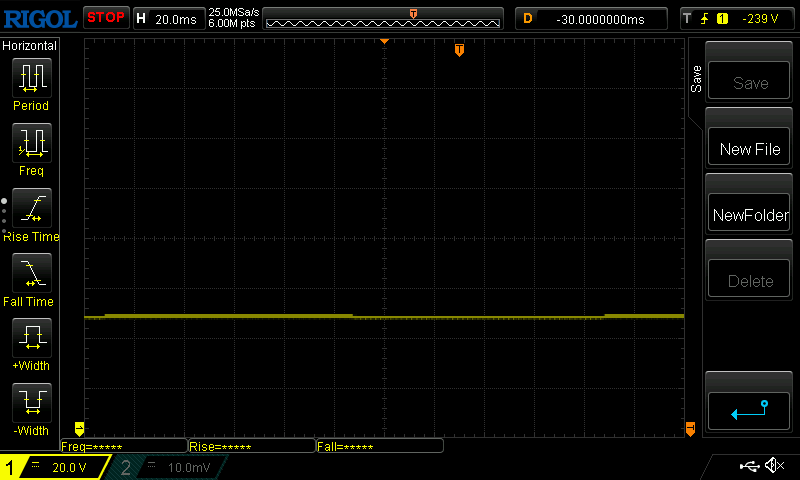Click the horizontal timebase 20.0ms field

[x=169, y=19]
